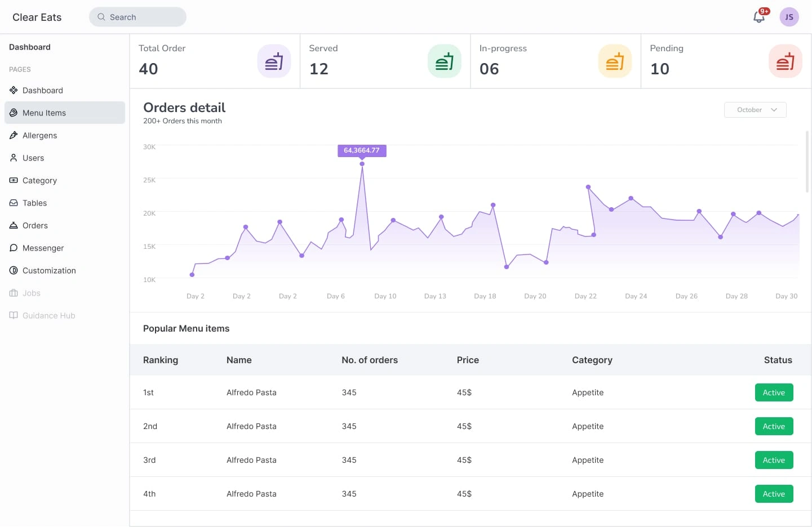Click the 2nd ranking cell

pos(150,426)
